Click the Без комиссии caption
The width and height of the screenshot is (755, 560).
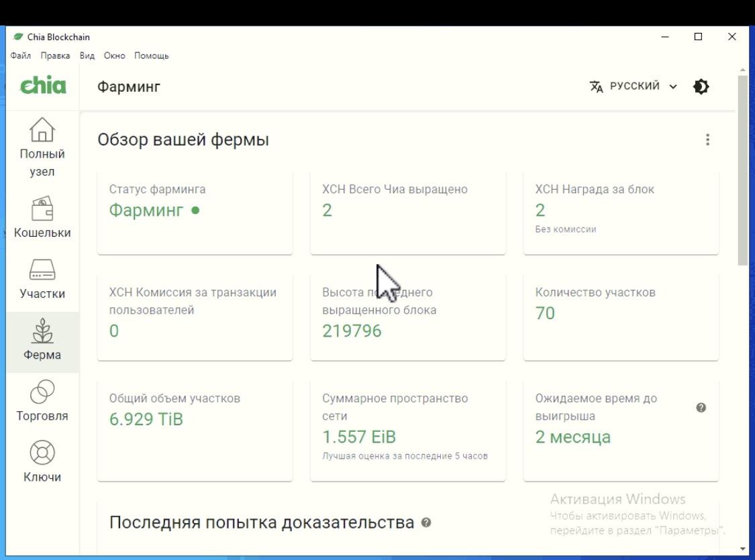[566, 229]
